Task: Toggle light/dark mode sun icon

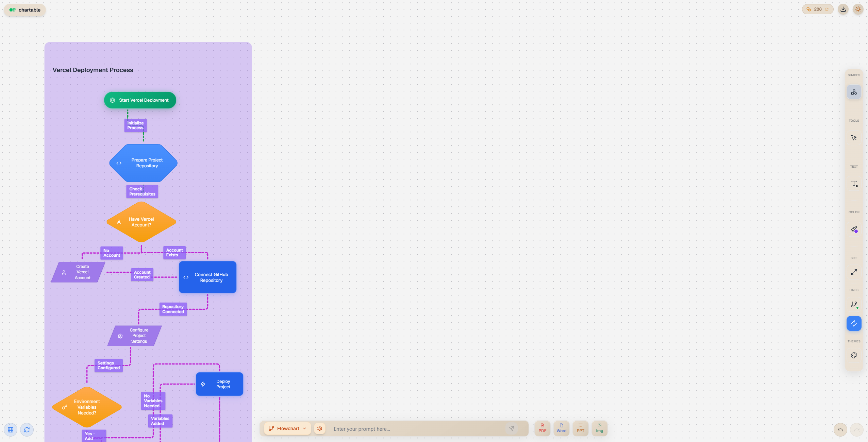Action: tap(858, 9)
